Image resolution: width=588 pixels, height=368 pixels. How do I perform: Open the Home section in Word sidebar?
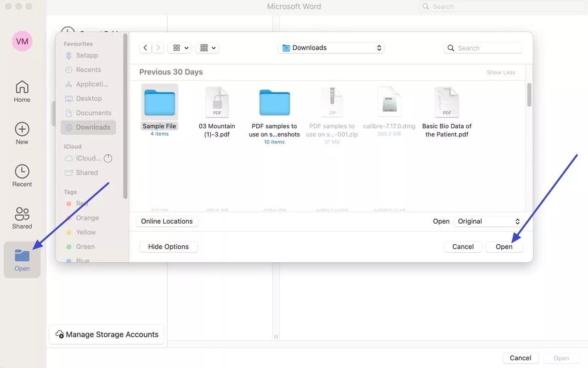click(x=22, y=91)
